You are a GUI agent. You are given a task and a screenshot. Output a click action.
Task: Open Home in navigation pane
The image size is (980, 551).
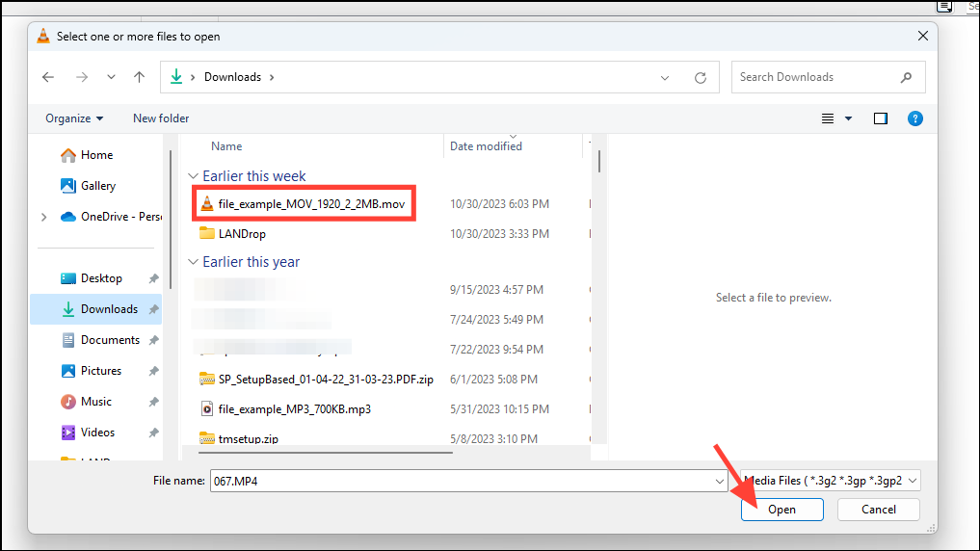(x=88, y=155)
